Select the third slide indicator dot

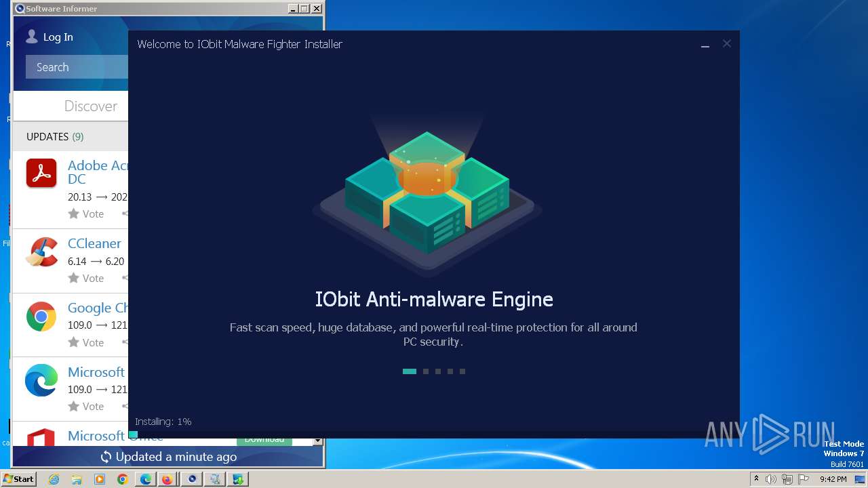pyautogui.click(x=438, y=371)
